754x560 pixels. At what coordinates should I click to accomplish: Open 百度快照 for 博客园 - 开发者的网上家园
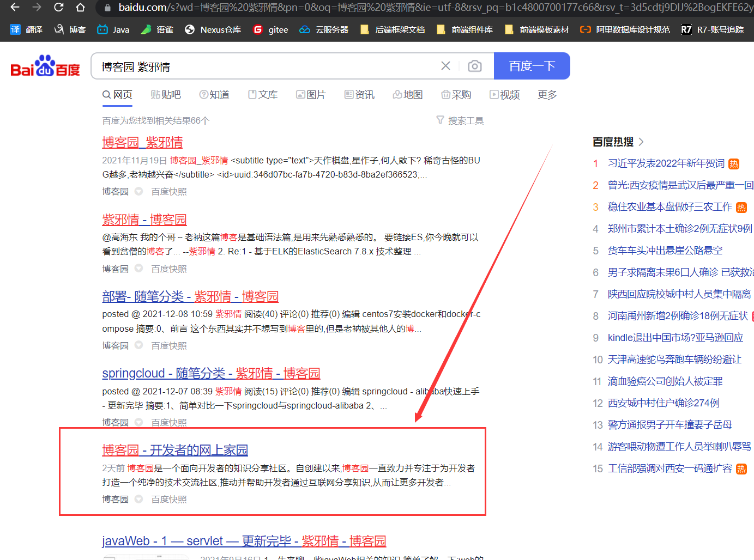tap(169, 500)
